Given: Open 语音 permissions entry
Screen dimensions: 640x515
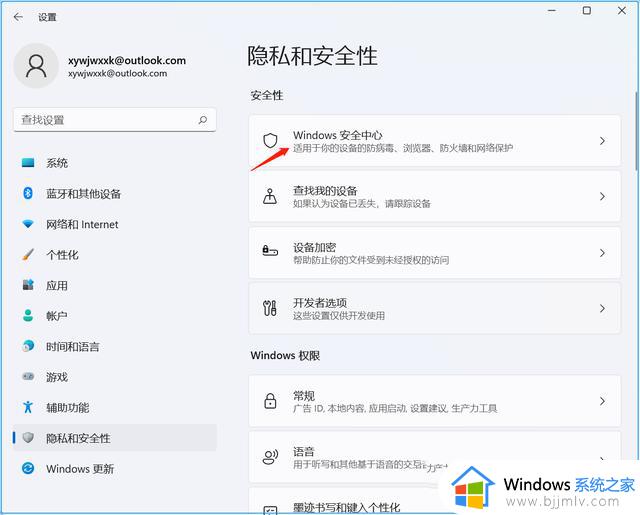Looking at the screenshot, I should click(435, 457).
